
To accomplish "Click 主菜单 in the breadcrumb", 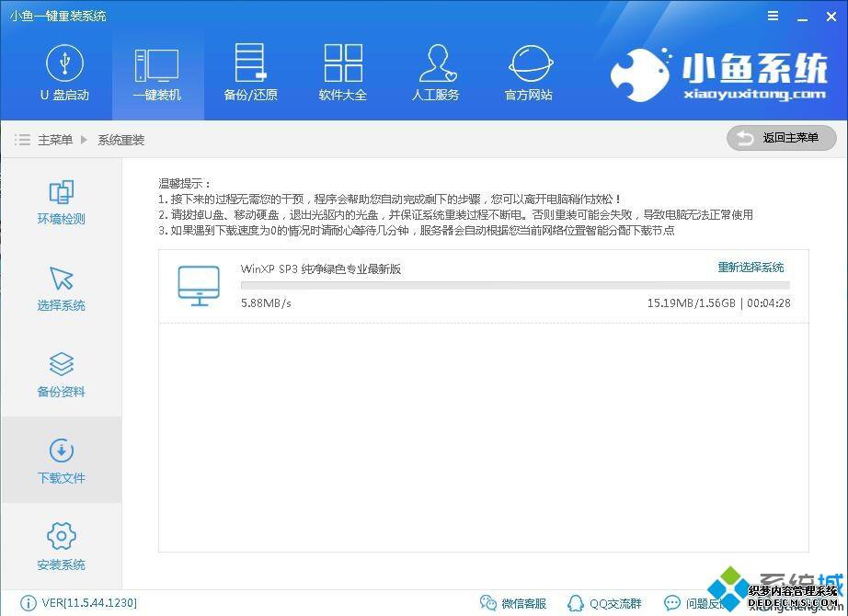I will tap(55, 140).
